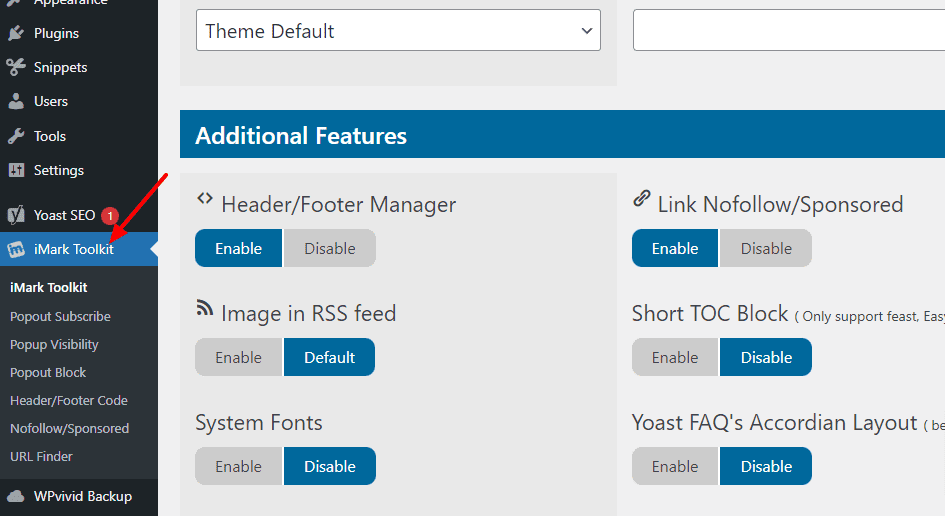Enable System Fonts
This screenshot has width=945, height=516.
point(239,467)
